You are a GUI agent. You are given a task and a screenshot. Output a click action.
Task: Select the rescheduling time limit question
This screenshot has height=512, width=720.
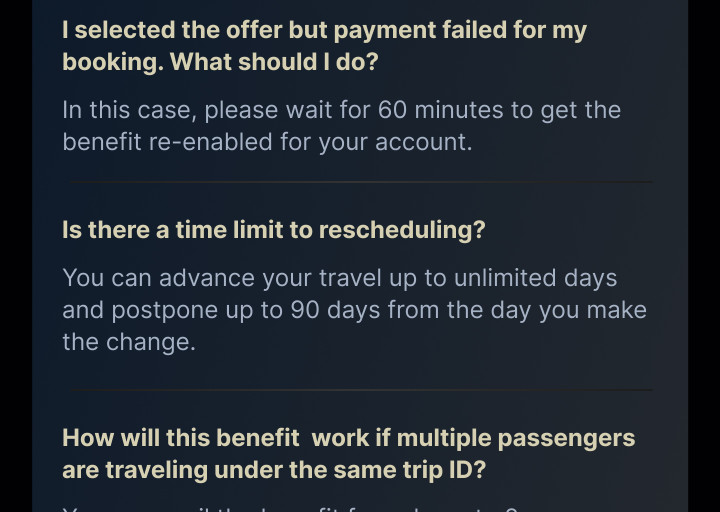tap(273, 229)
